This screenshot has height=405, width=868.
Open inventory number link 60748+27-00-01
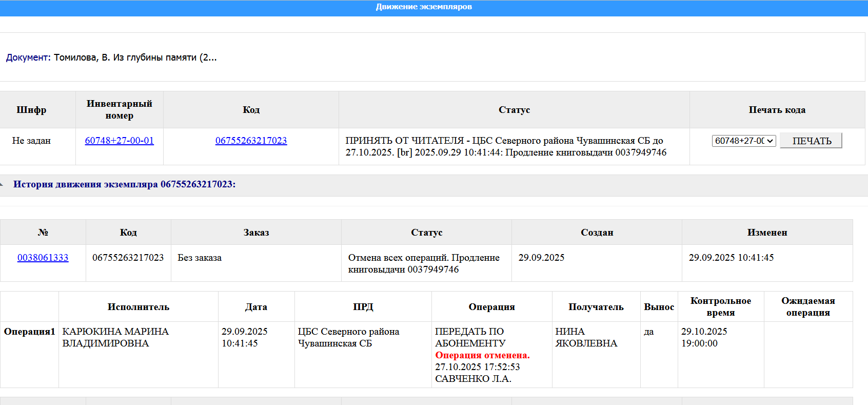click(119, 141)
